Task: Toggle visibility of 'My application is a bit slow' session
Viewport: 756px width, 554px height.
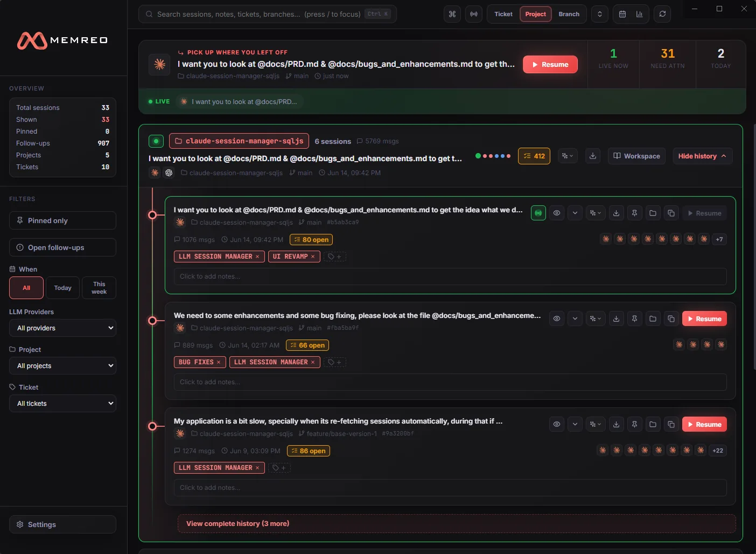Action: point(557,424)
